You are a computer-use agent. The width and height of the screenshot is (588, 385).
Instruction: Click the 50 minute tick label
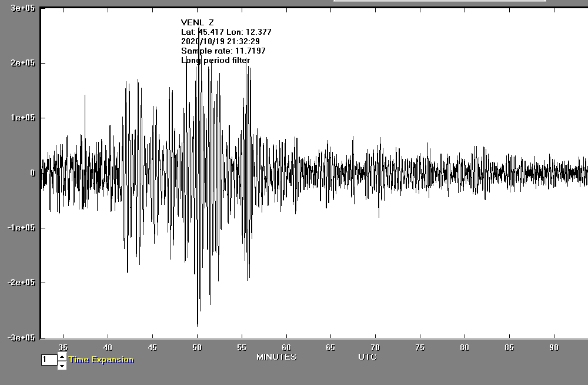point(197,347)
